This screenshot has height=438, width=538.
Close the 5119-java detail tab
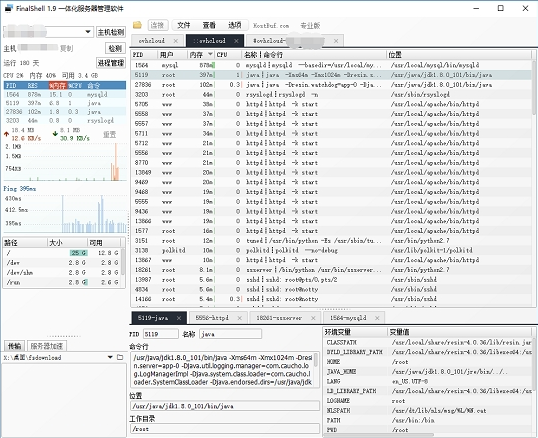coord(179,318)
